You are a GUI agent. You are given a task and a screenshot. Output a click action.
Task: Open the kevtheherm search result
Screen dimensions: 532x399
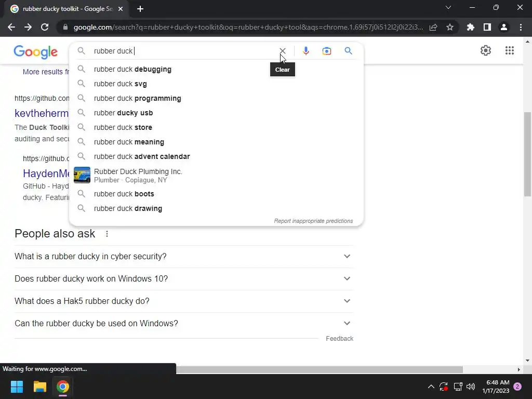coord(42,113)
